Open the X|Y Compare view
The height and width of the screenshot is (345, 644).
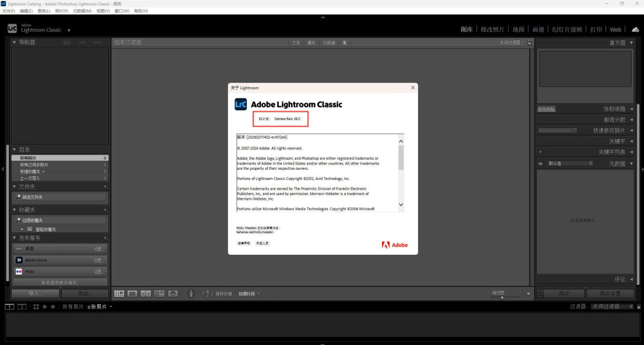146,293
